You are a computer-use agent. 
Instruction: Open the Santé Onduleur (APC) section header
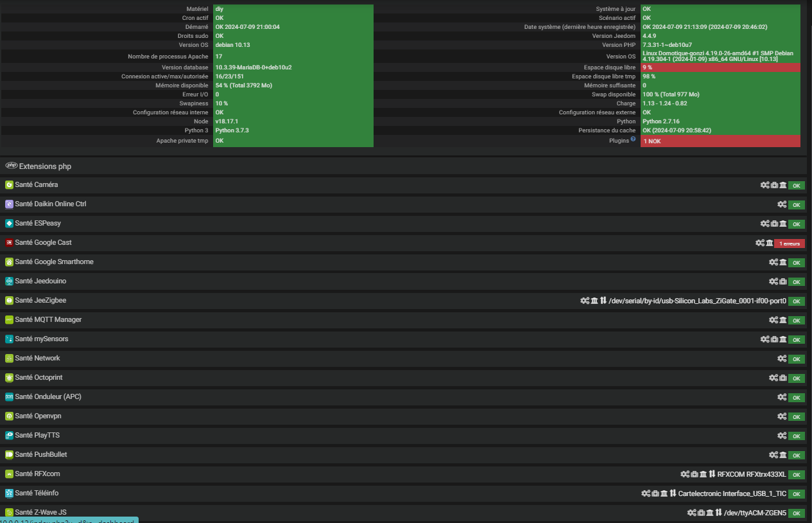[404, 397]
